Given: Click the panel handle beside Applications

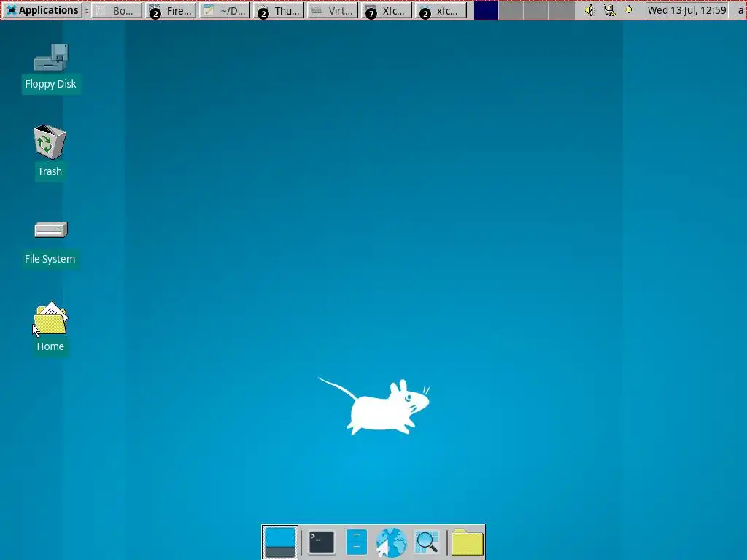Looking at the screenshot, I should tap(87, 10).
